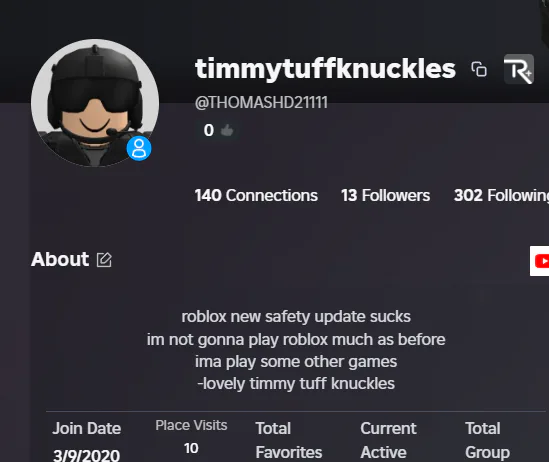This screenshot has width=549, height=462.
Task: Select the @THOMASHD21111 username text
Action: [x=261, y=103]
